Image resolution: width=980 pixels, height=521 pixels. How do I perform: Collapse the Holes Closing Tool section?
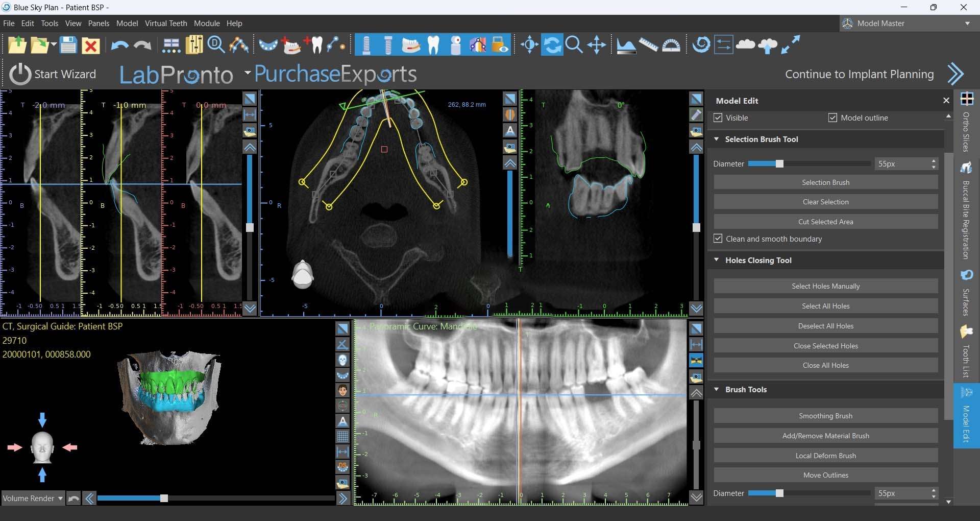pyautogui.click(x=716, y=260)
